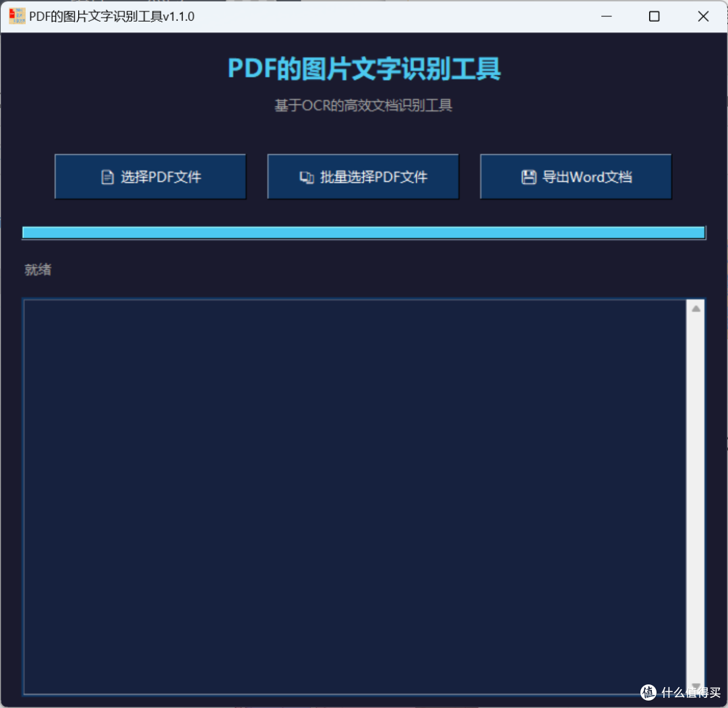Click the 选择PDF文件 button
The width and height of the screenshot is (728, 708).
click(150, 177)
